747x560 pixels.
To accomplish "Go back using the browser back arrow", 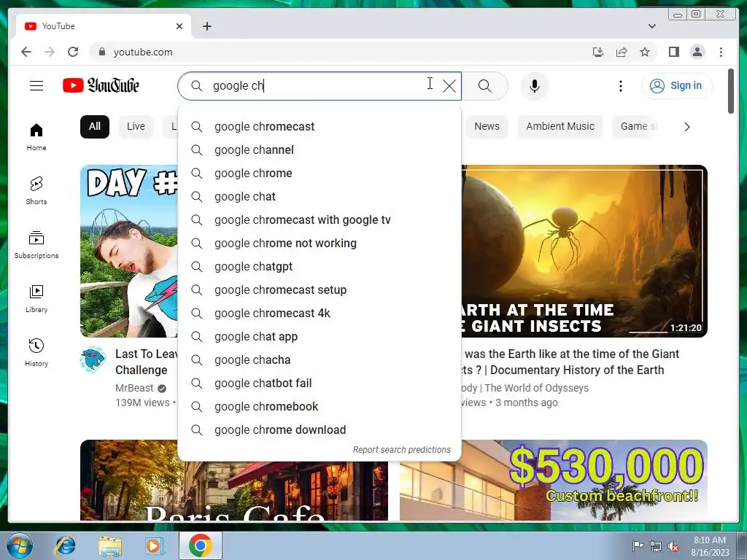I will (x=26, y=52).
